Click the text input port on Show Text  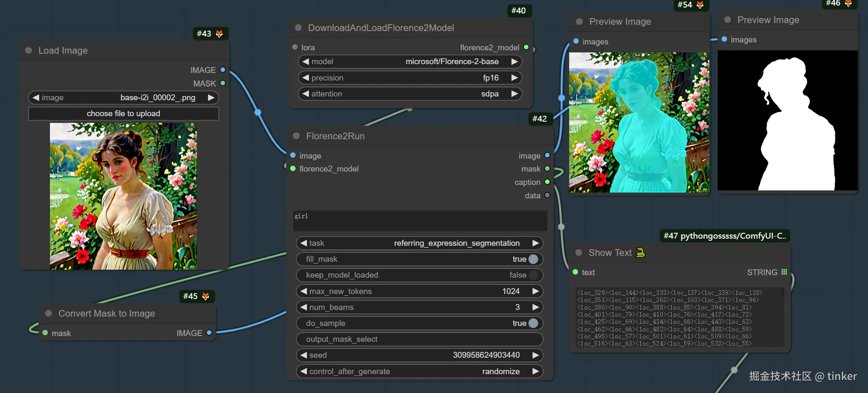click(x=575, y=272)
